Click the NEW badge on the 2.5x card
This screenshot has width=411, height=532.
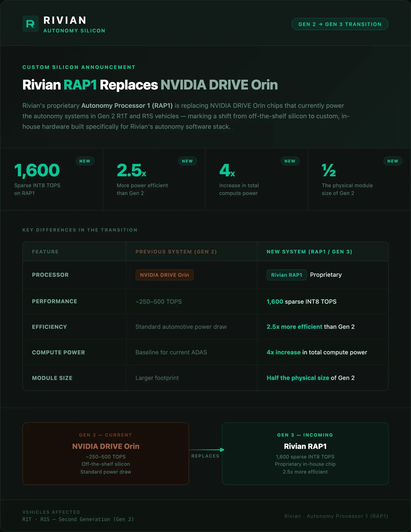[187, 161]
